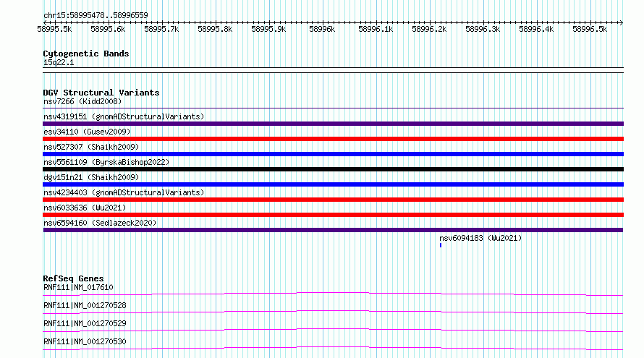Click the 58995.6k ruler tick label
Viewport: 644px width, 358px height.
(x=108, y=29)
